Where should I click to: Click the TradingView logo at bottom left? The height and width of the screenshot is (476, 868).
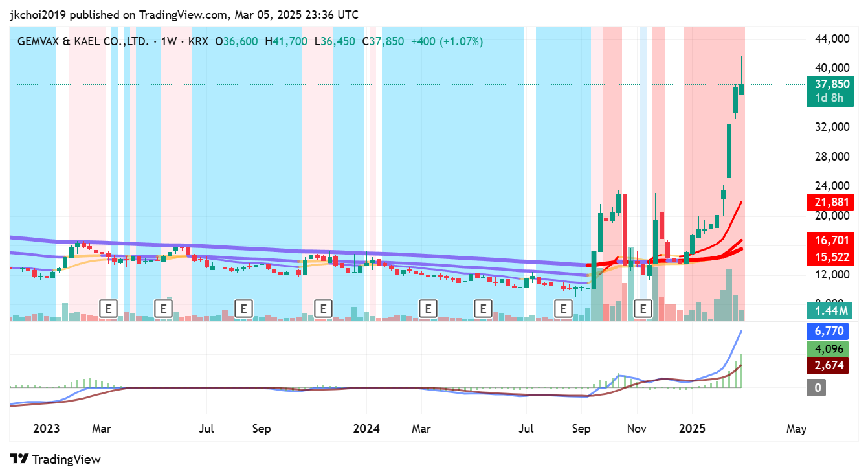(56, 459)
